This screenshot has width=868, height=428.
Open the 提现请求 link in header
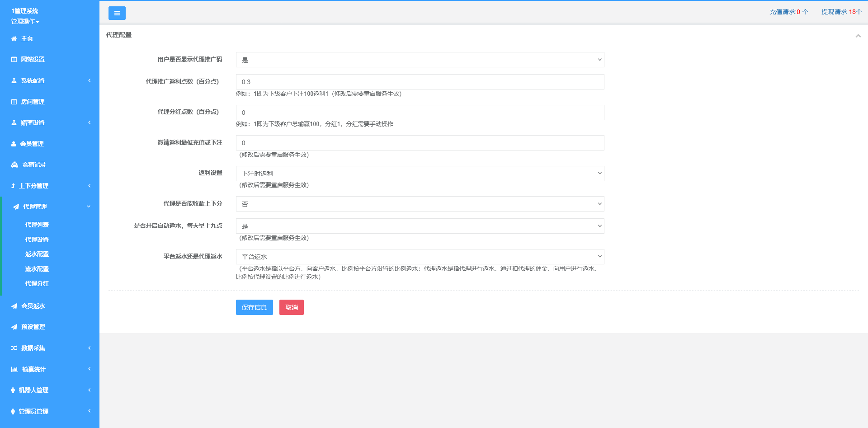pos(841,12)
